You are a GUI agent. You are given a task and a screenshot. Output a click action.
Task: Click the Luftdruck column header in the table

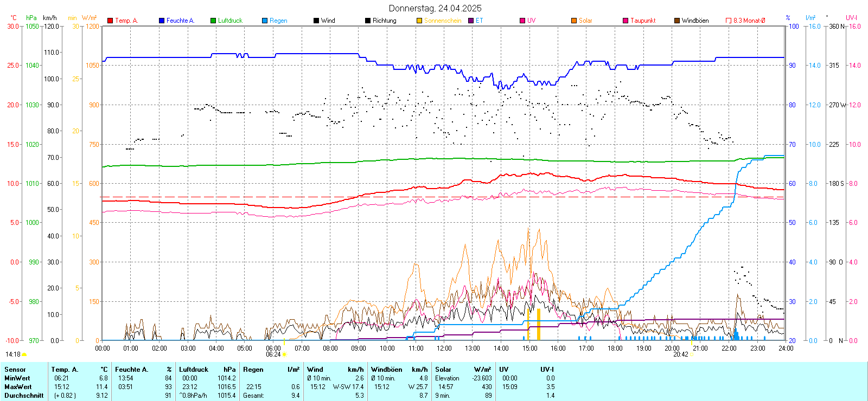[x=194, y=370]
